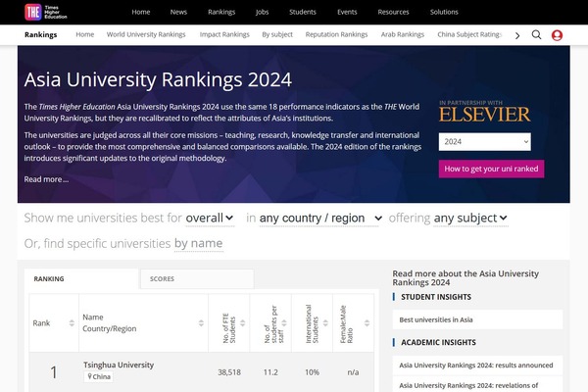The image size is (588, 392).
Task: Sort by students per staff arrows
Action: (x=284, y=323)
